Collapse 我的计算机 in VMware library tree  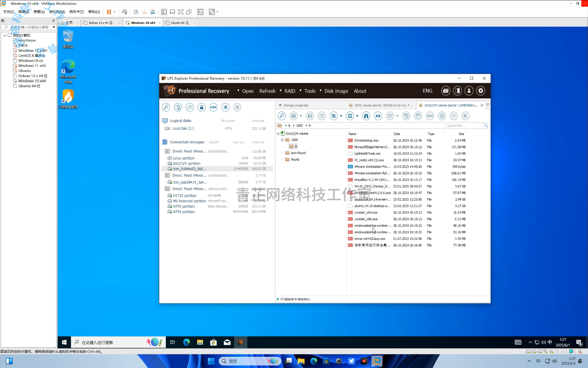(4, 35)
